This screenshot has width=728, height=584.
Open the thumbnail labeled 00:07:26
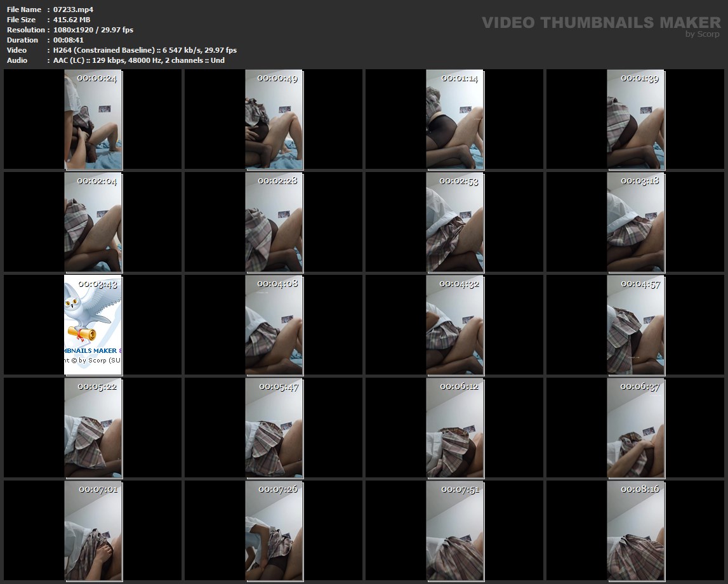coord(274,531)
